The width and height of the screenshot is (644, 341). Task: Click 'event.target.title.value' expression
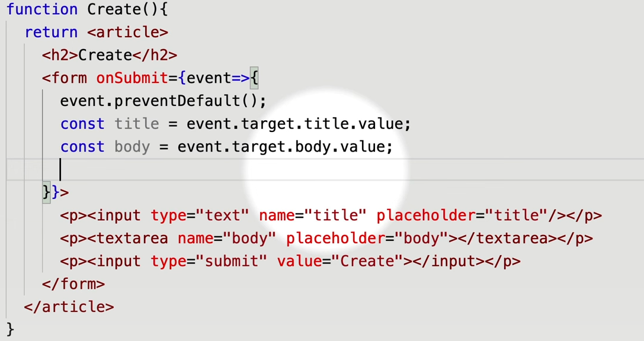[294, 124]
